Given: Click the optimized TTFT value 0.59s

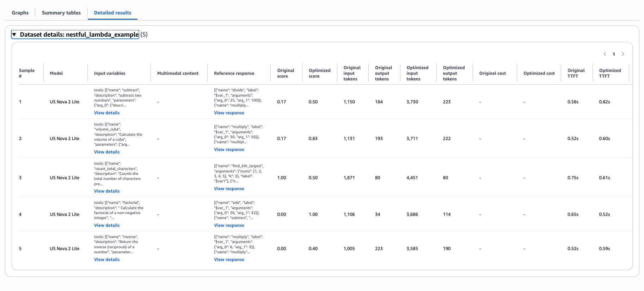Looking at the screenshot, I should (604, 249).
